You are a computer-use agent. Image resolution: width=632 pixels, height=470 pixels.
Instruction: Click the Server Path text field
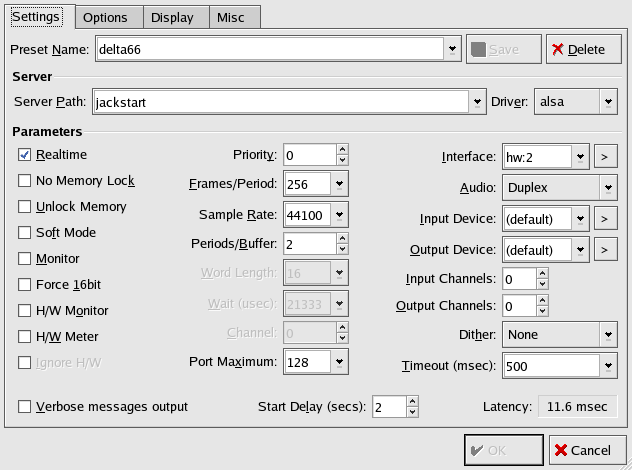click(279, 101)
